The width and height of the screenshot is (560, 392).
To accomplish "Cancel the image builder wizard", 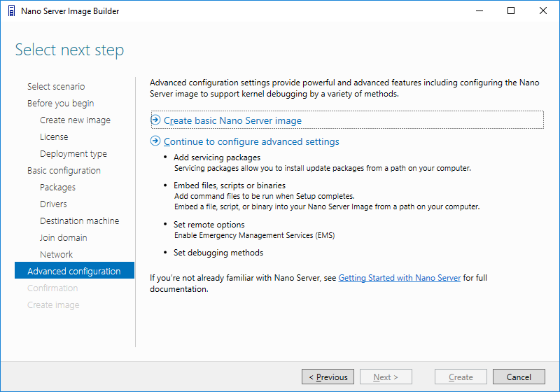I will (x=519, y=377).
